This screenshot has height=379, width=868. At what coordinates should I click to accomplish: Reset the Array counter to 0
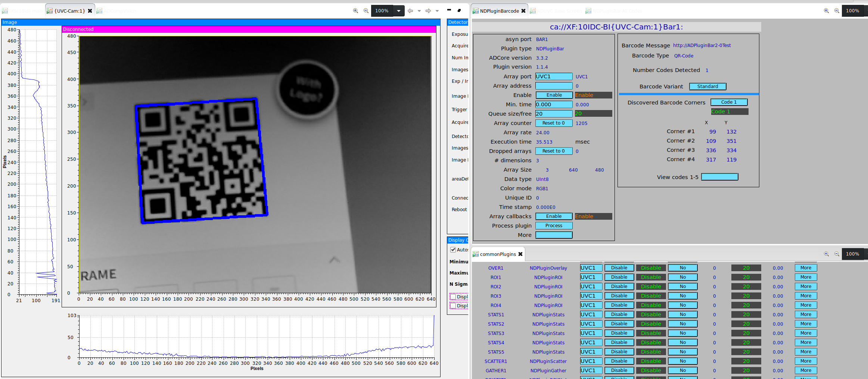[554, 123]
